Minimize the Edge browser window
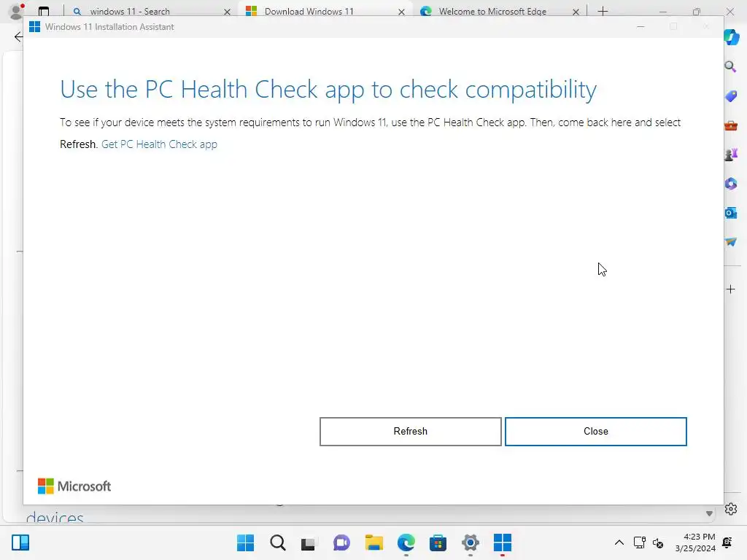The width and height of the screenshot is (747, 560). [662, 12]
